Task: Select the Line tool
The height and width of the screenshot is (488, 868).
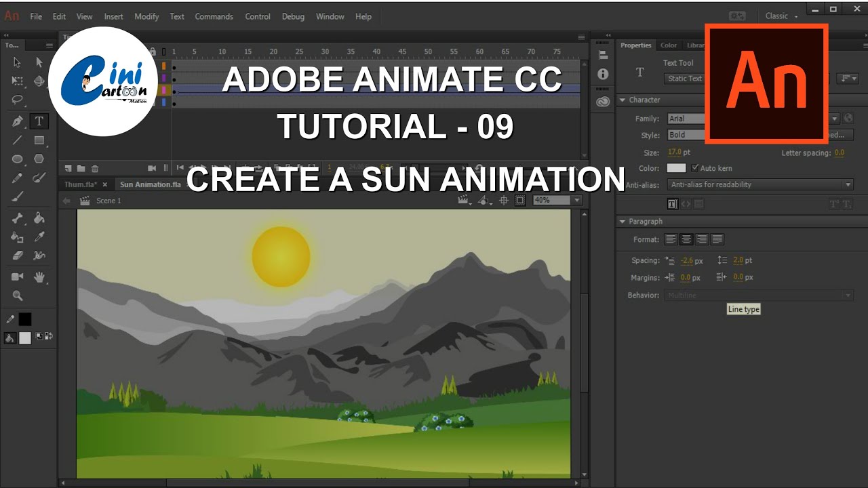Action: [x=18, y=140]
